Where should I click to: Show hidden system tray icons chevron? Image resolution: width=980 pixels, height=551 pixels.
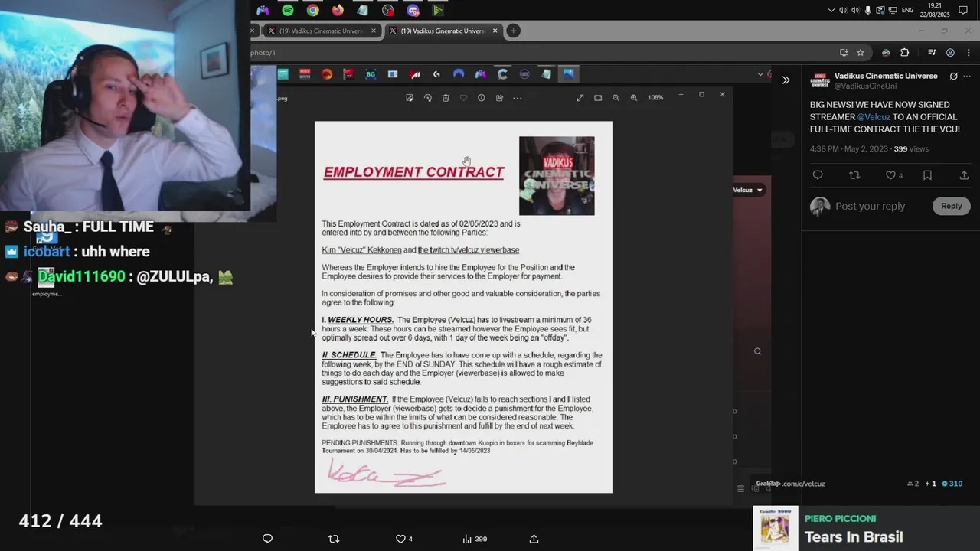coord(831,10)
